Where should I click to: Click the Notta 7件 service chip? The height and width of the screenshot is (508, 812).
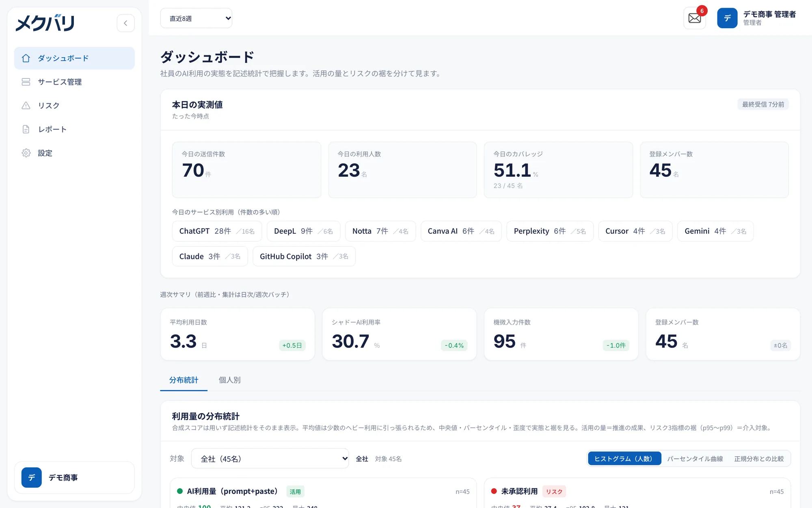point(380,231)
